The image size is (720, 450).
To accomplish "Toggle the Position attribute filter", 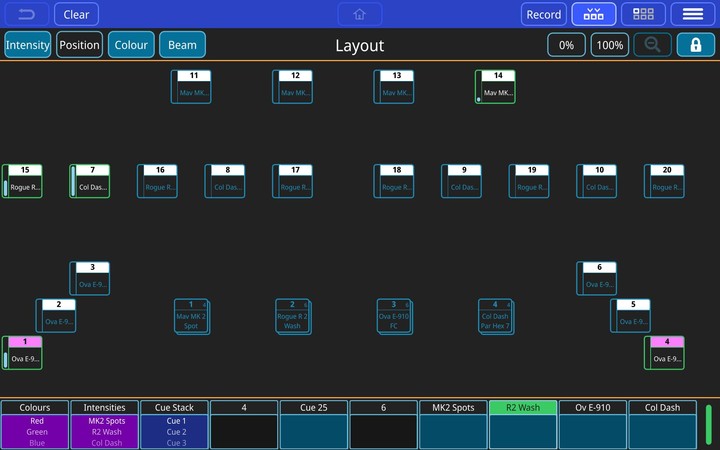I will (x=79, y=45).
